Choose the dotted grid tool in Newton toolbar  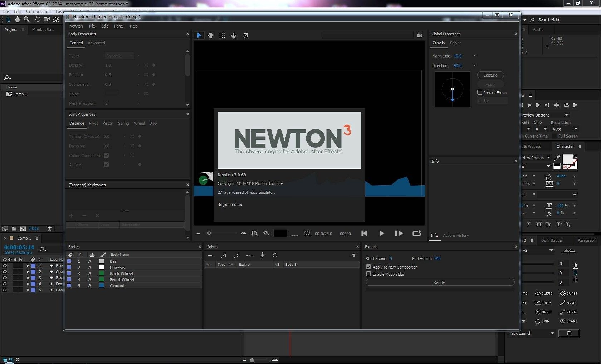pos(222,35)
